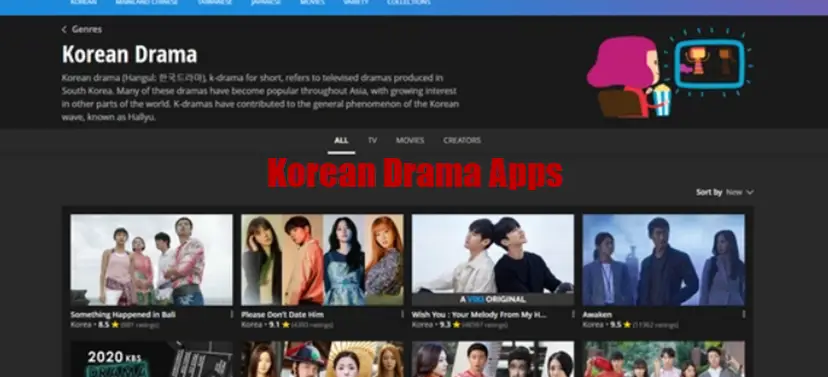
Task: Click the Something Happened in Bali poster thumbnail
Action: [x=152, y=260]
